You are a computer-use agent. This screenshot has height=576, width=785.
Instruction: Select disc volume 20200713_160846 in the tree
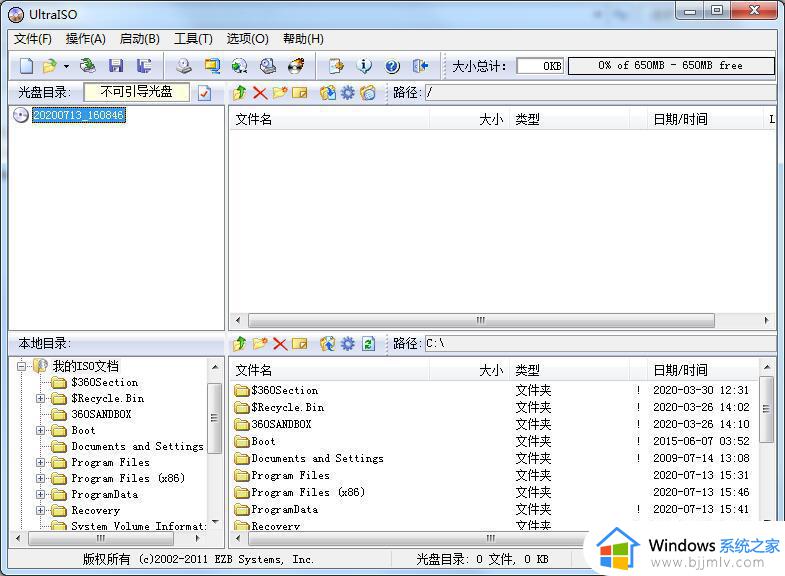(79, 115)
